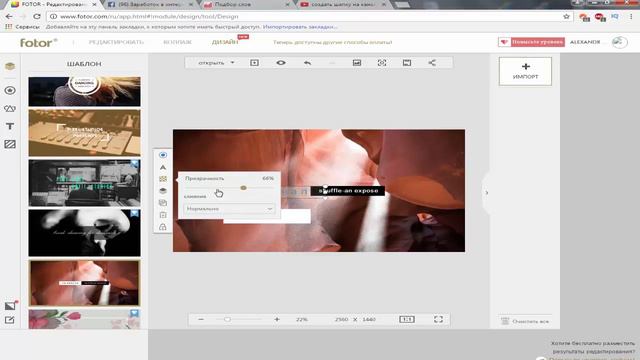Click the red upgrade level button
Screen dimensions: 640x360
click(531, 42)
